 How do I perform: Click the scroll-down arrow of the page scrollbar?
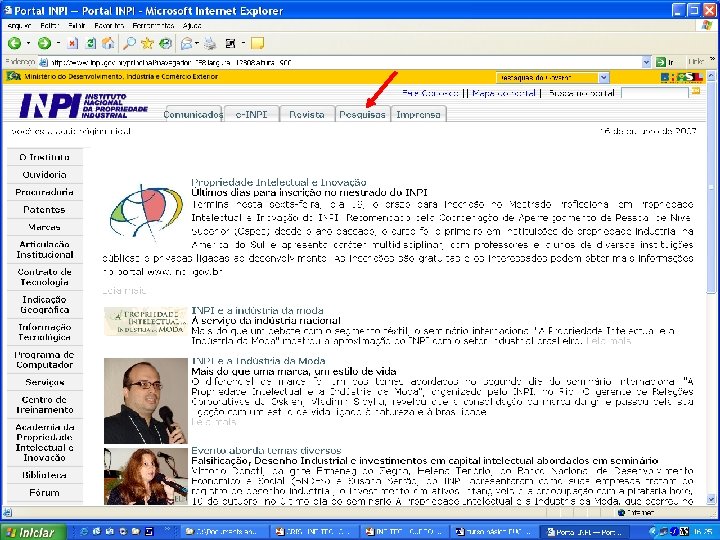(x=711, y=500)
